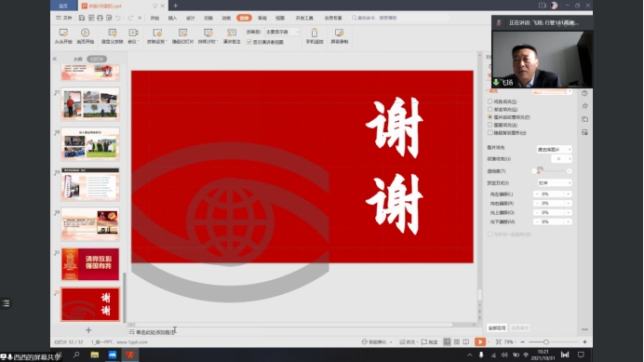Select the red slogan slide thumbnail 31
Screen dimensions: 644x362
pos(90,264)
